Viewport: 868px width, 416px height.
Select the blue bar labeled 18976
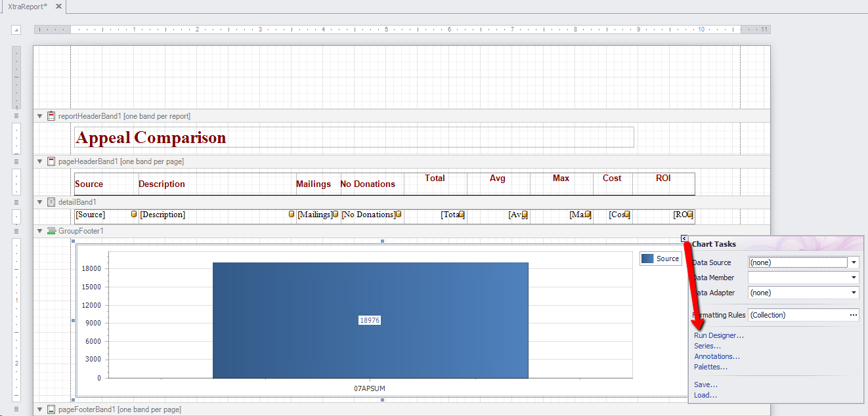[x=370, y=320]
